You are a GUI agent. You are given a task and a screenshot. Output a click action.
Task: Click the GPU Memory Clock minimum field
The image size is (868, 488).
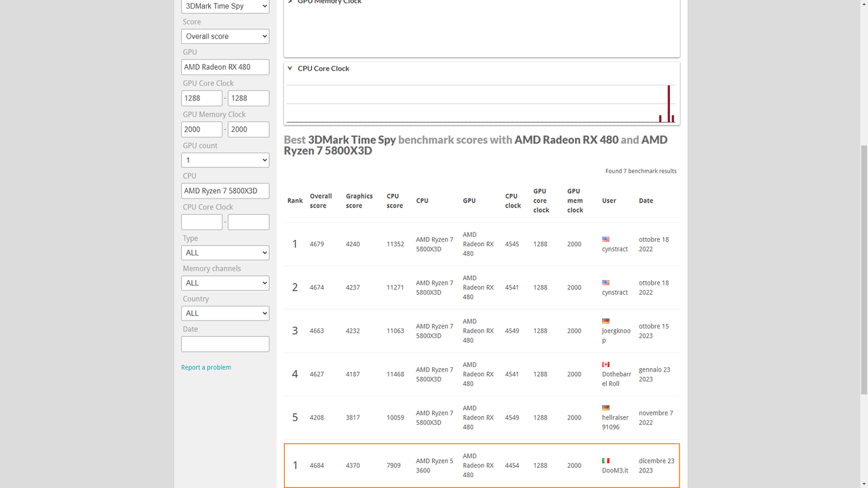[x=201, y=129]
